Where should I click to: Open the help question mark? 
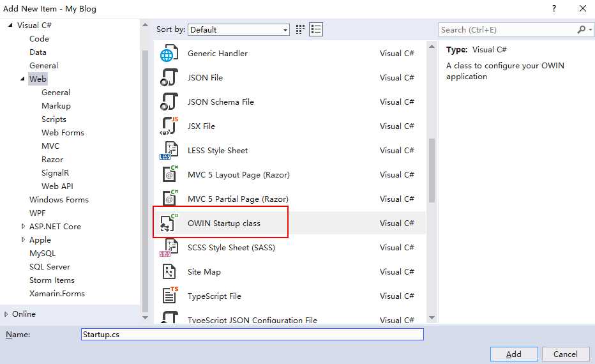click(x=554, y=8)
